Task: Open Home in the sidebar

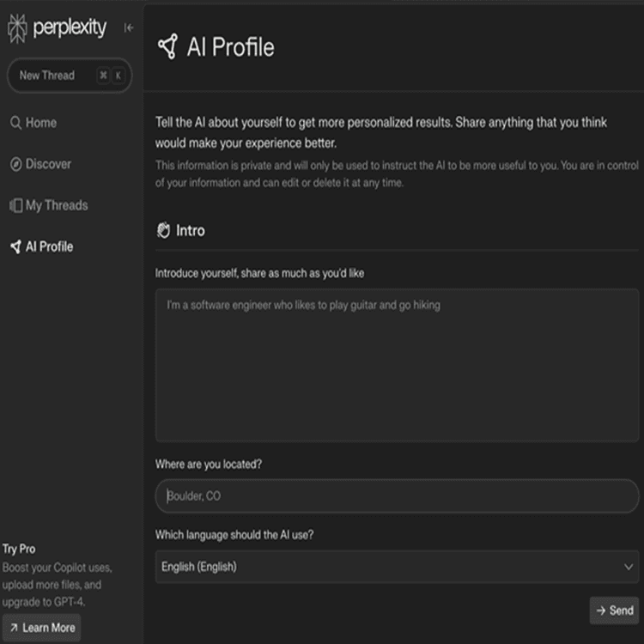Action: point(40,123)
